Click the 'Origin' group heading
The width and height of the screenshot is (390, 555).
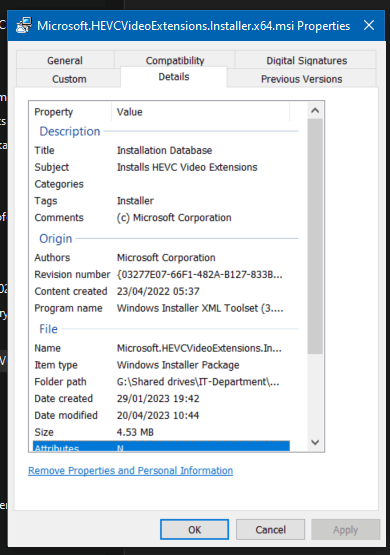[56, 239]
